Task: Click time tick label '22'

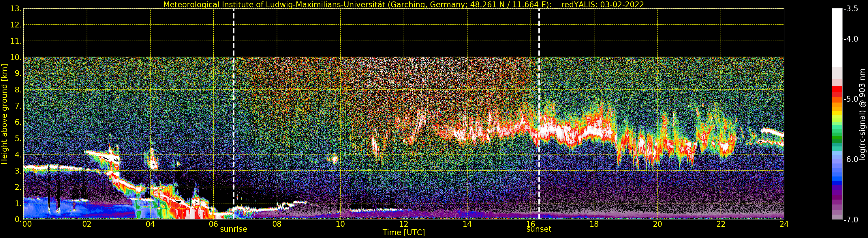Action: tap(721, 224)
